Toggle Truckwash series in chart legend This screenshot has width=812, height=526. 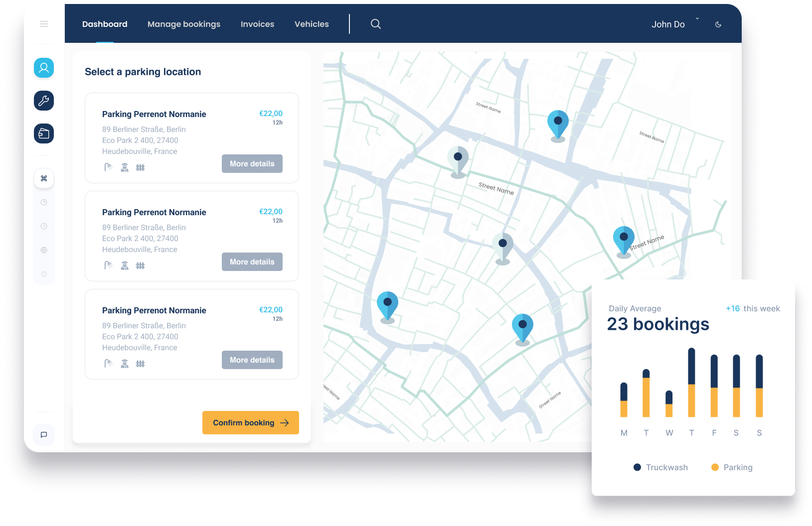point(660,467)
